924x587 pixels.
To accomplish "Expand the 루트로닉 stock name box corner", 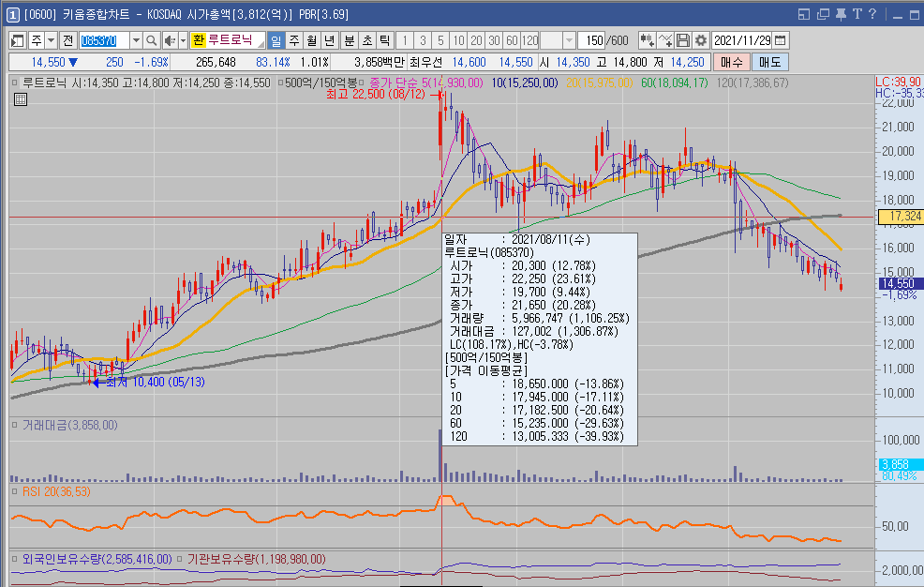I will (261, 44).
